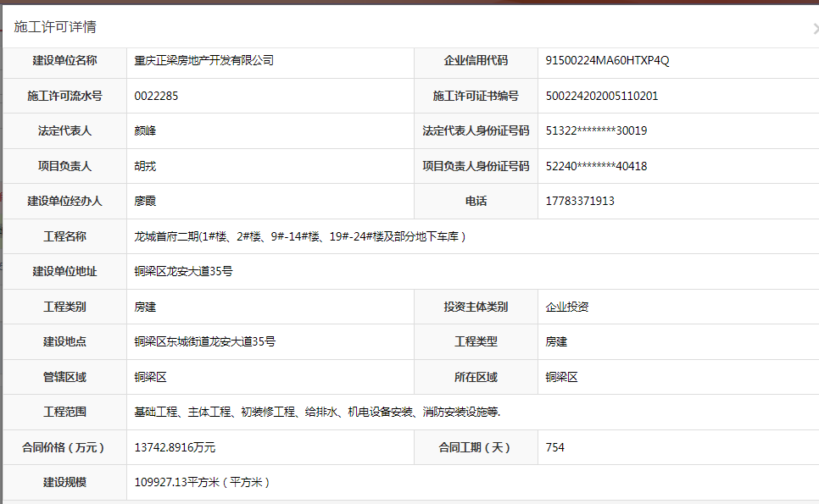
Task: Select certificate number 500224202005110201
Action: click(x=602, y=97)
